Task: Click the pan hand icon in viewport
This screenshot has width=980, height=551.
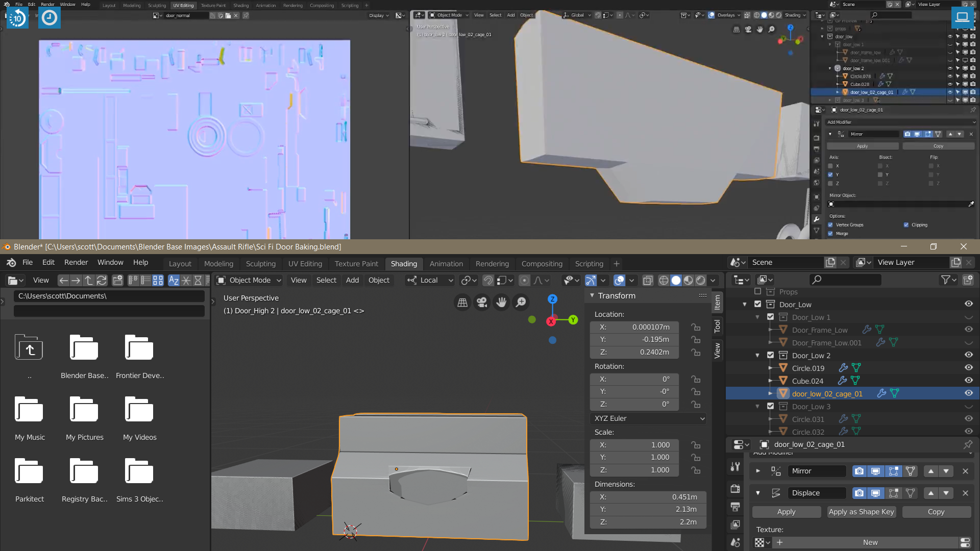Action: click(x=501, y=303)
